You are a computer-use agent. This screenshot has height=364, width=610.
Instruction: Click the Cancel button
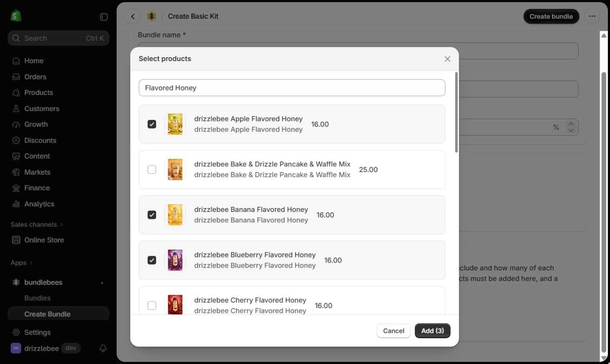coord(394,331)
